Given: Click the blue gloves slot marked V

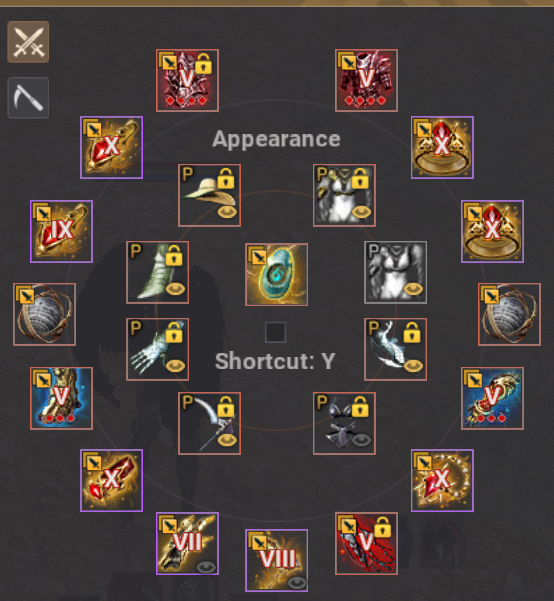Looking at the screenshot, I should pyautogui.click(x=492, y=398).
